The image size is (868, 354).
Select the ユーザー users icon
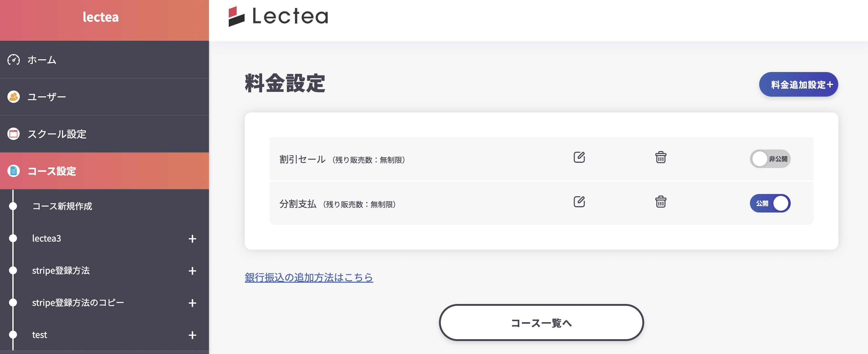click(14, 97)
